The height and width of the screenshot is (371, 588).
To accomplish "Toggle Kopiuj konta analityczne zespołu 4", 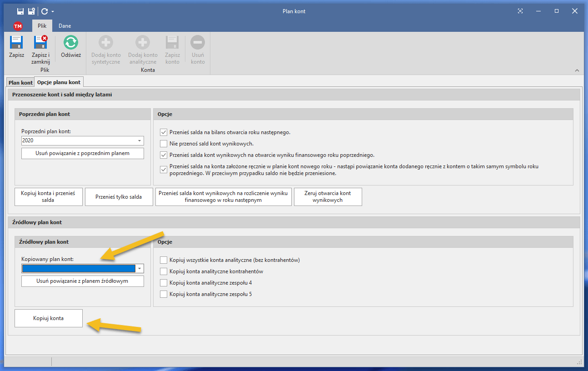I will tap(164, 283).
